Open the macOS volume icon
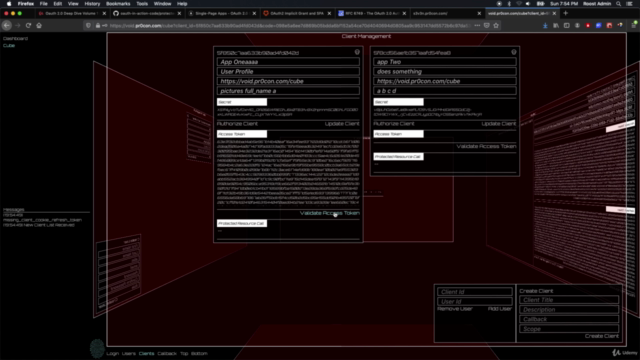 point(528,4)
